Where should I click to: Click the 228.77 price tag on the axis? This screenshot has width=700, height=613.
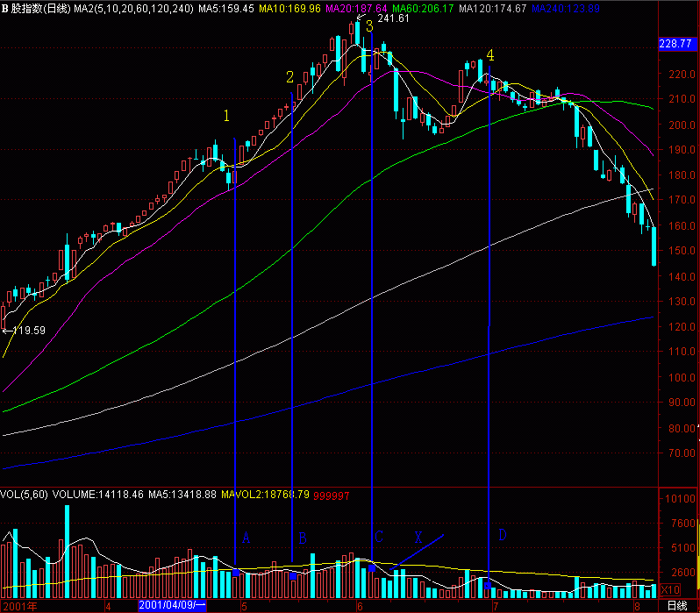tap(675, 45)
